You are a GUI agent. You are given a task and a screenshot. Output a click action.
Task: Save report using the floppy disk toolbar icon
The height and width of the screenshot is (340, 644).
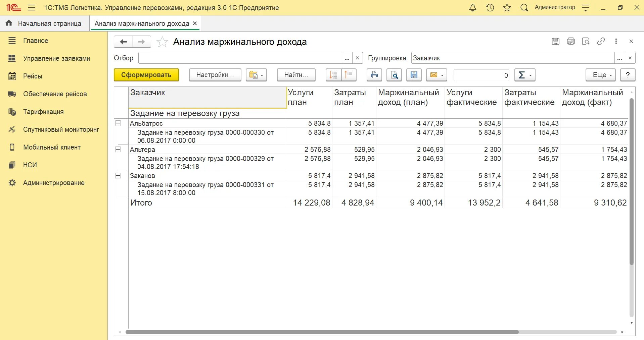point(414,75)
